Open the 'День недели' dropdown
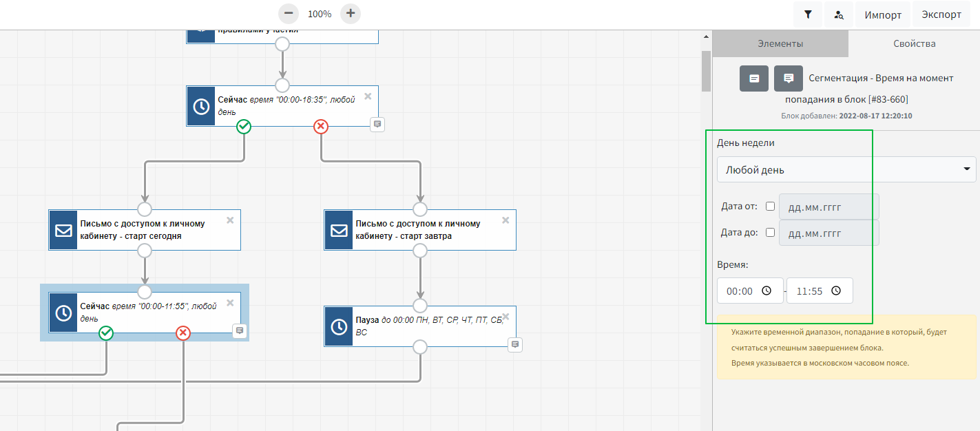Viewport: 980px width, 431px height. click(x=846, y=169)
